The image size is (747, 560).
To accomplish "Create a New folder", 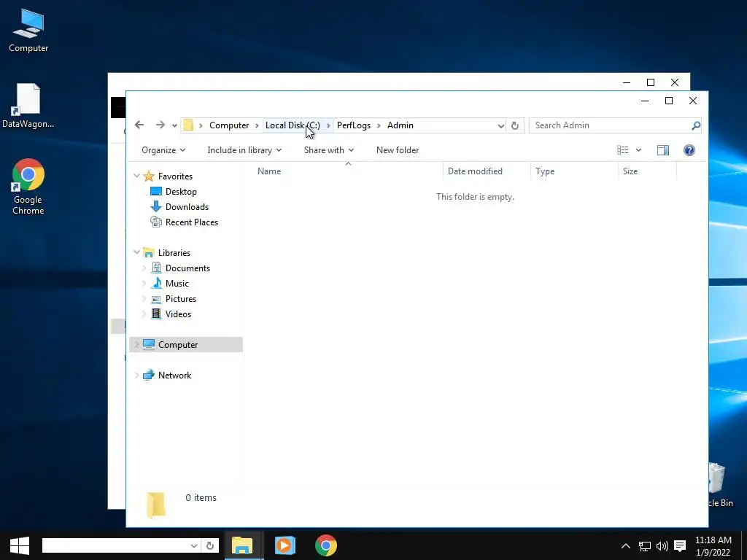I will 398,150.
